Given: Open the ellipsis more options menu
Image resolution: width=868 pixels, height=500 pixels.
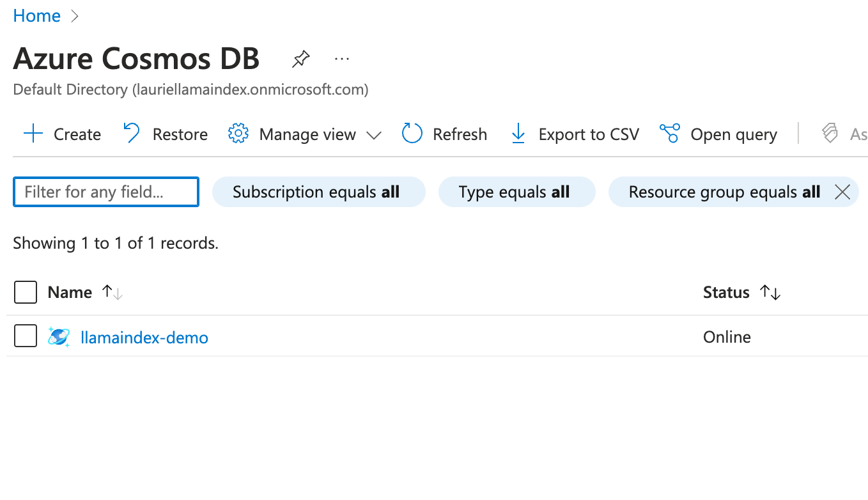Looking at the screenshot, I should click(x=342, y=59).
